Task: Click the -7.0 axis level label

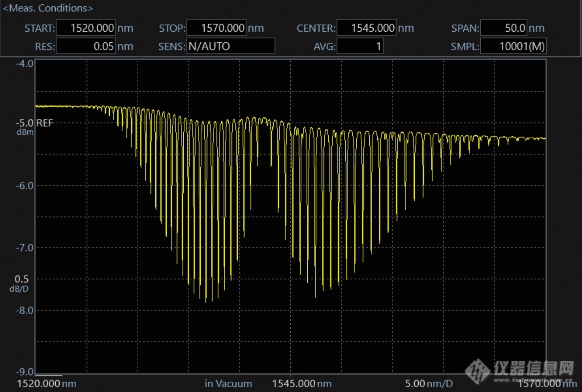Action: coord(25,248)
